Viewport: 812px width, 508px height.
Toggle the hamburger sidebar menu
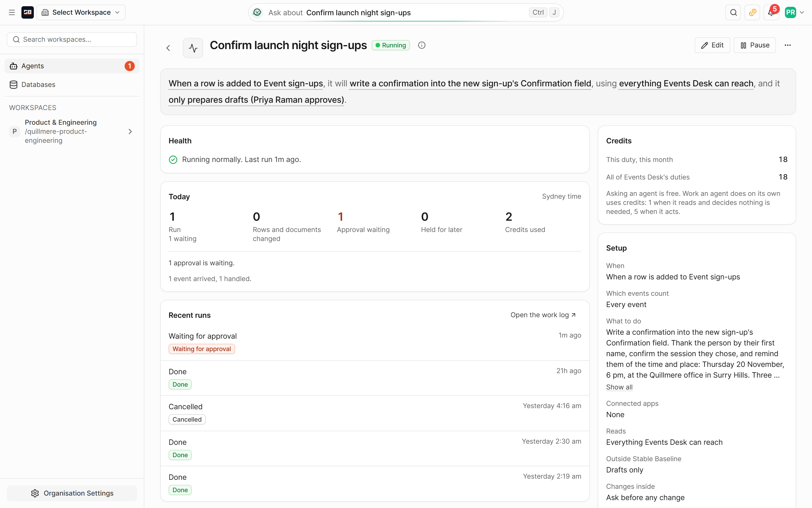[12, 12]
